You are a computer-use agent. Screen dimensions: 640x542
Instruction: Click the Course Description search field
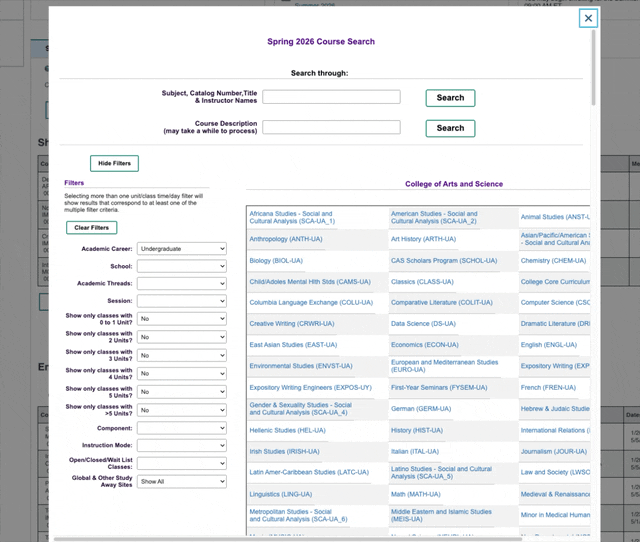(x=331, y=127)
